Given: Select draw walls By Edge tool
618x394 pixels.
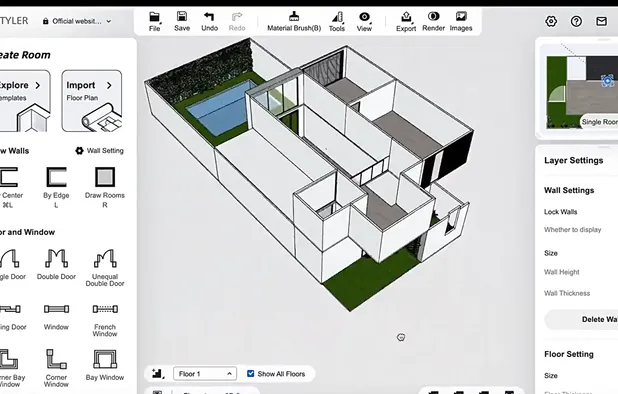Looking at the screenshot, I should [56, 188].
